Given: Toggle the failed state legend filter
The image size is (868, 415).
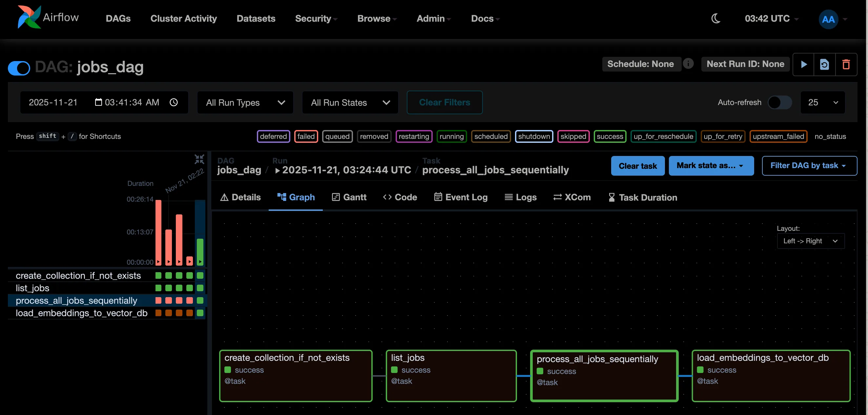Looking at the screenshot, I should (x=306, y=137).
